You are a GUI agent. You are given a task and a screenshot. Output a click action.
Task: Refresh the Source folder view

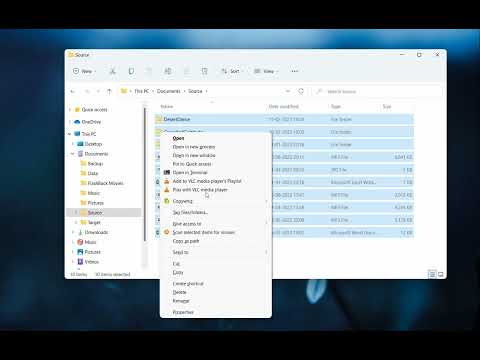click(x=301, y=91)
